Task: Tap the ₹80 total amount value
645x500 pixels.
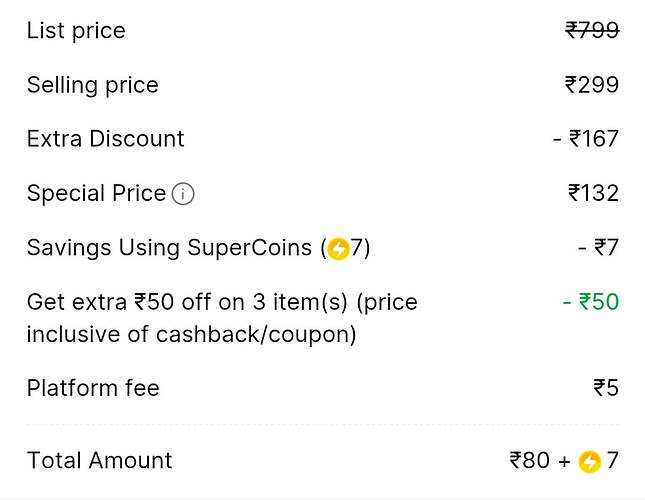Action: pyautogui.click(x=529, y=460)
